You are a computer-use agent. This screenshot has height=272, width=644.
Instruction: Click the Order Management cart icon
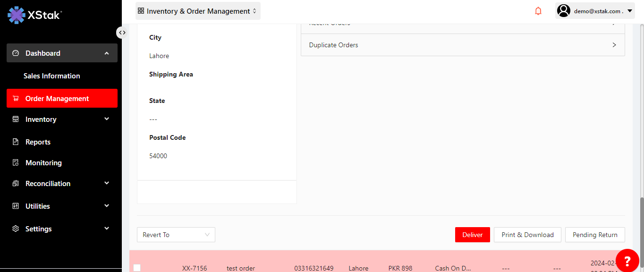point(16,99)
